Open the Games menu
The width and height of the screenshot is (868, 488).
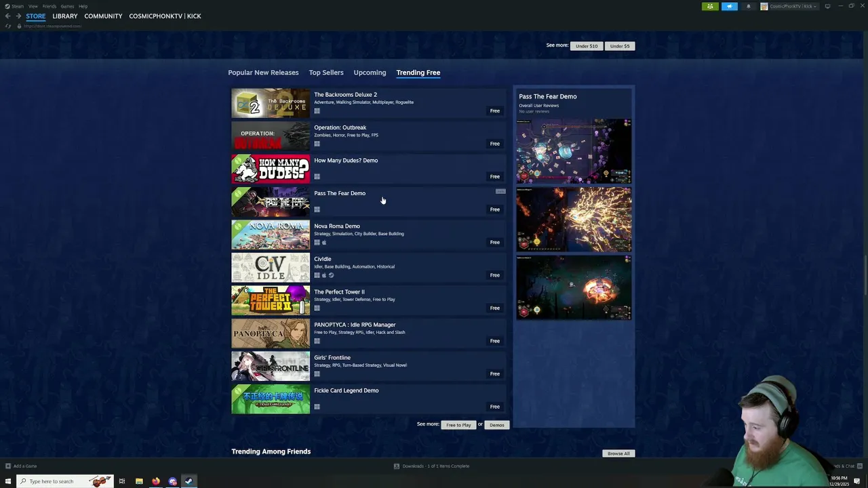click(67, 6)
